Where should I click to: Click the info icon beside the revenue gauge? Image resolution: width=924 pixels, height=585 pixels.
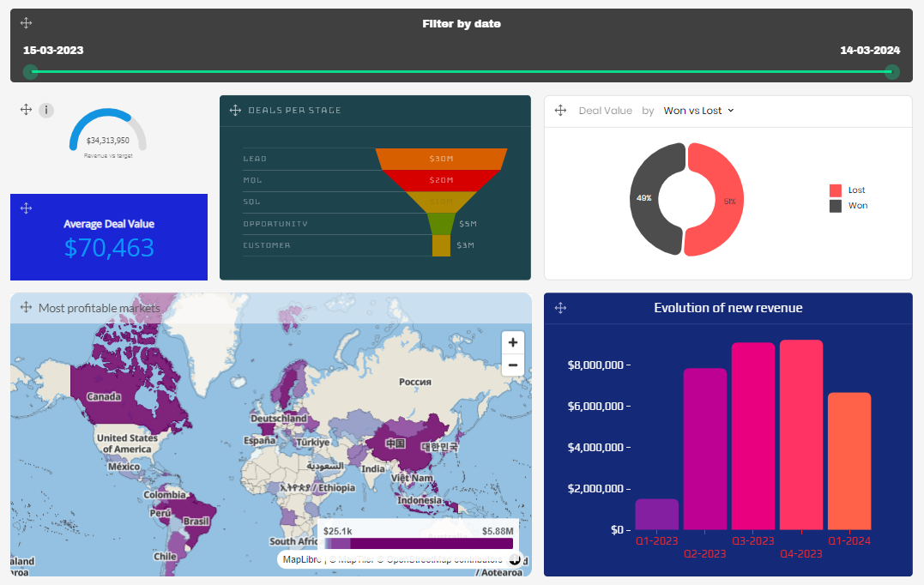(46, 110)
